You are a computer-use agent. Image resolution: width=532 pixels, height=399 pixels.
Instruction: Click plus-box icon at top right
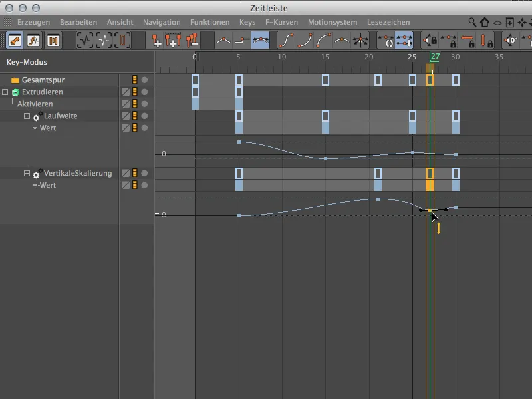509,23
